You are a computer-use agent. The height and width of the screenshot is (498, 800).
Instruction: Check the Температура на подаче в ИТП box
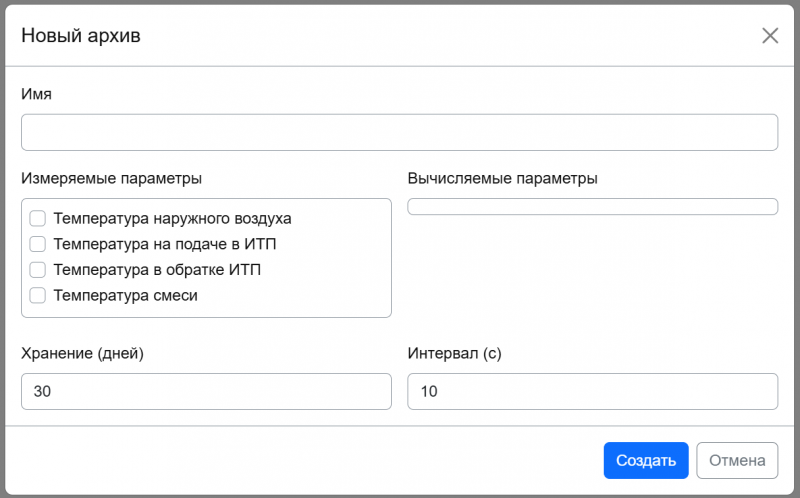coord(38,244)
